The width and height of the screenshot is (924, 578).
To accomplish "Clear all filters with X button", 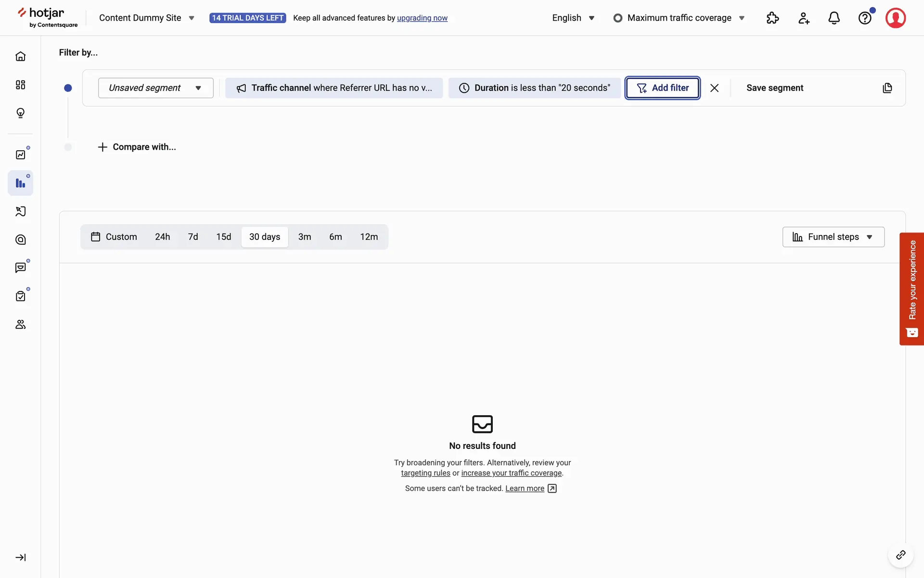I will 714,88.
